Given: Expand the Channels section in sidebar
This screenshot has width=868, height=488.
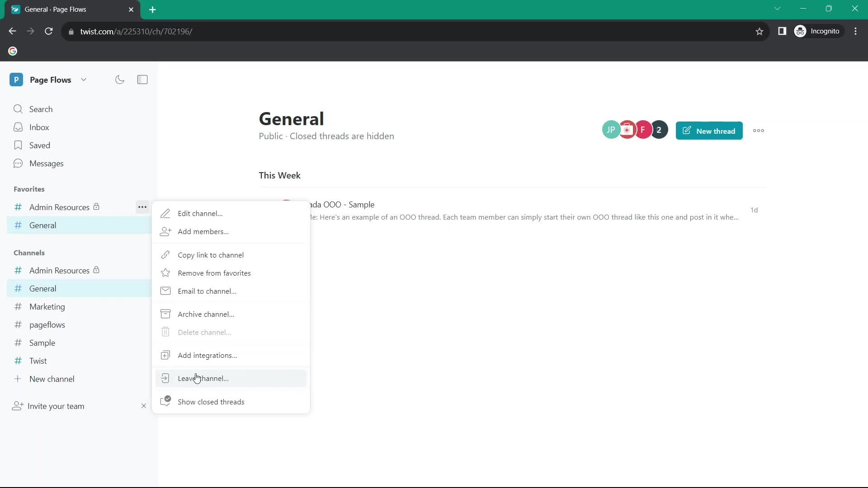Looking at the screenshot, I should (28, 252).
